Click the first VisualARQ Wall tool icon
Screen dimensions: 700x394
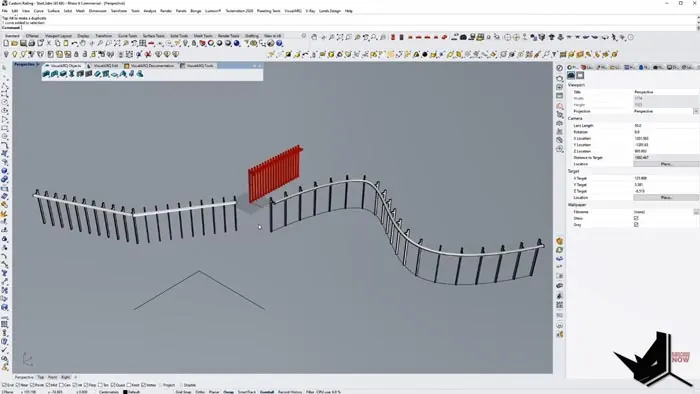tap(46, 74)
